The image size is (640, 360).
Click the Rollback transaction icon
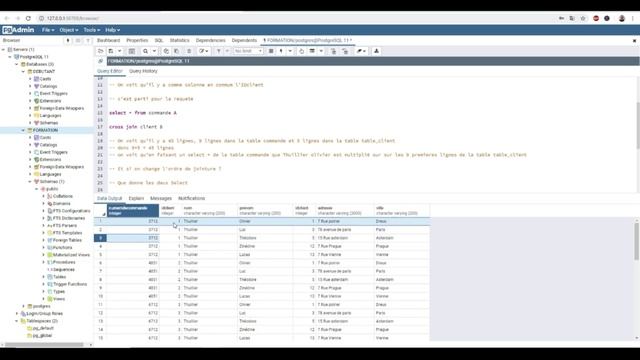click(x=345, y=51)
